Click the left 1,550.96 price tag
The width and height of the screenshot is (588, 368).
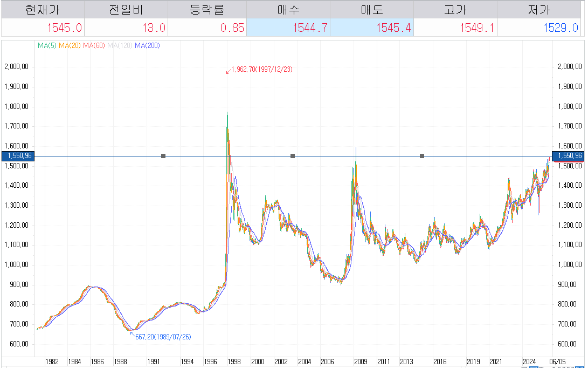click(x=18, y=156)
